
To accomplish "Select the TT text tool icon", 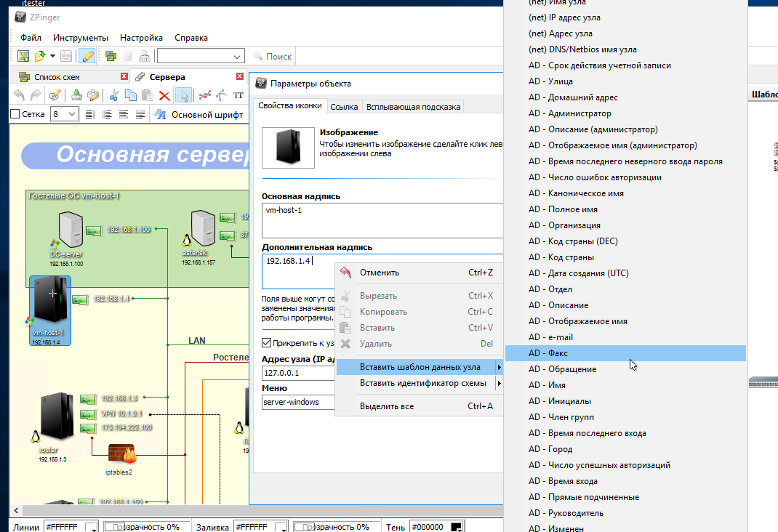I will pyautogui.click(x=238, y=95).
